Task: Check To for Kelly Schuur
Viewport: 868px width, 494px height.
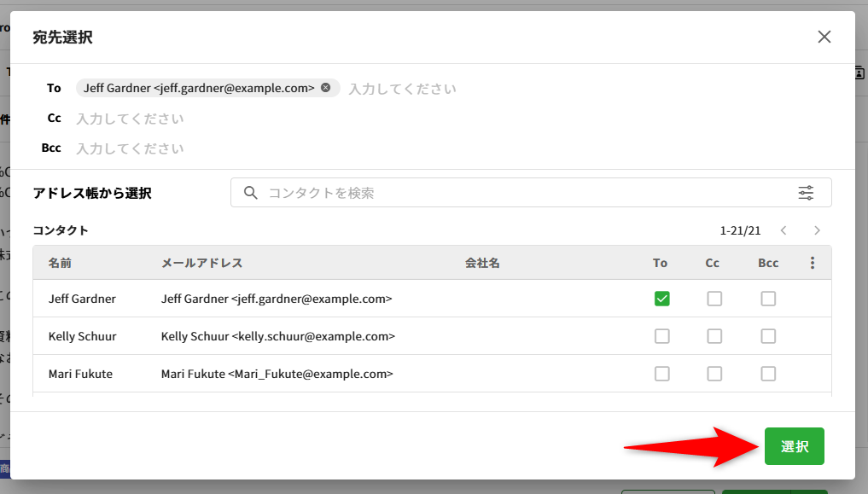Action: coord(661,336)
